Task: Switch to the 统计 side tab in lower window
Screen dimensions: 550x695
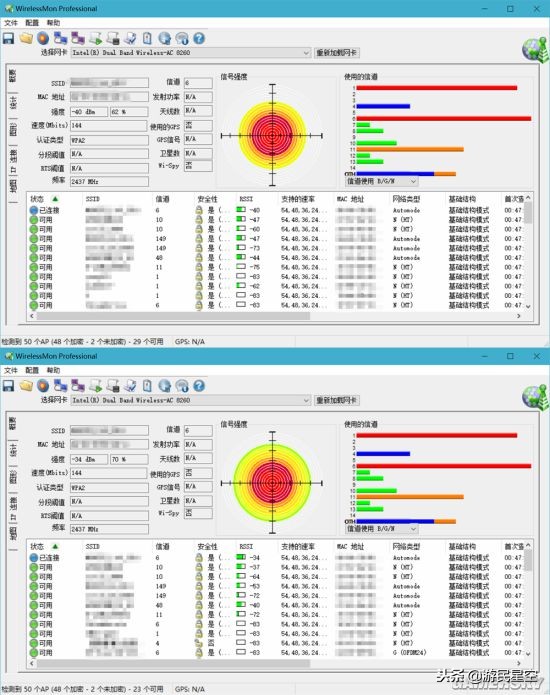Action: pos(13,450)
